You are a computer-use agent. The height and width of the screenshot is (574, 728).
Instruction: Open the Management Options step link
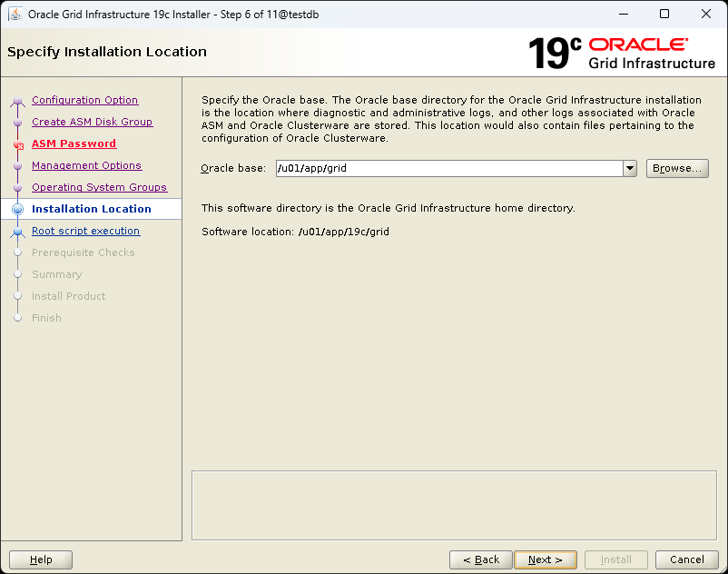click(86, 165)
